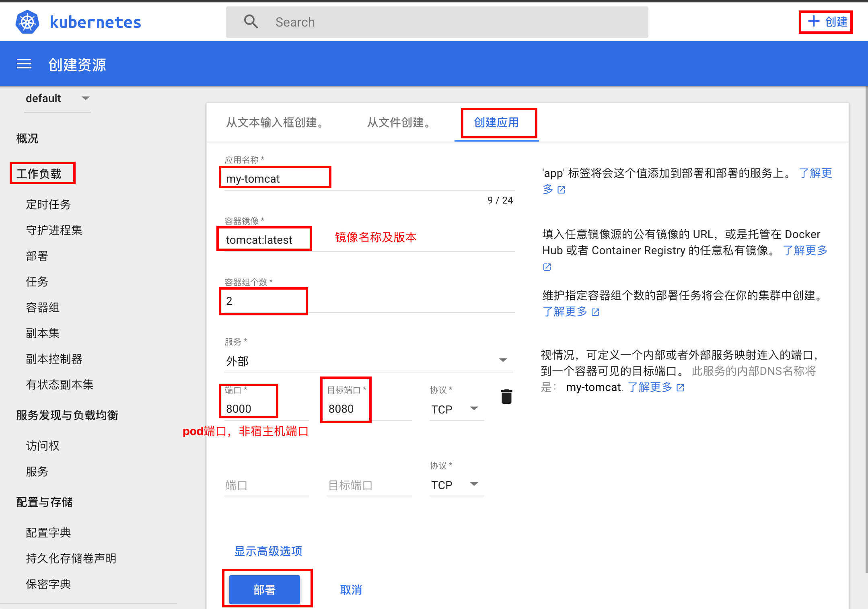Image resolution: width=868 pixels, height=609 pixels.
Task: Delete the 8000/8080 port mapping row
Action: 506,397
